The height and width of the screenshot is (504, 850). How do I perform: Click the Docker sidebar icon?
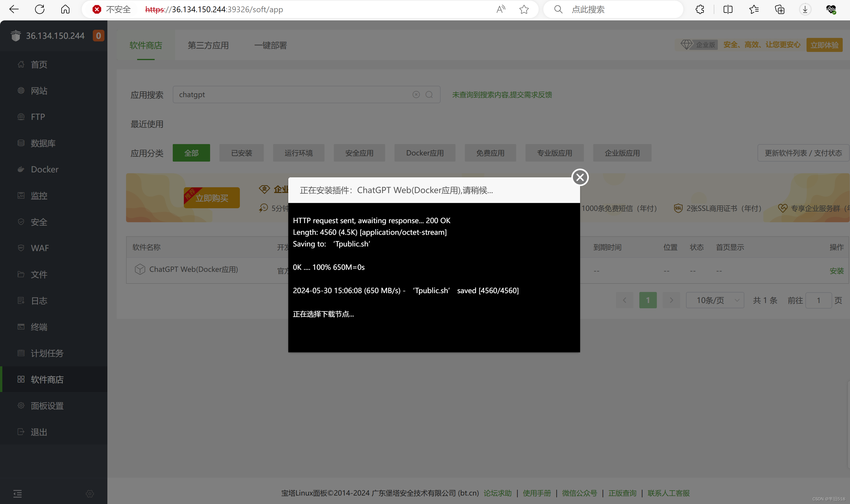(x=21, y=169)
